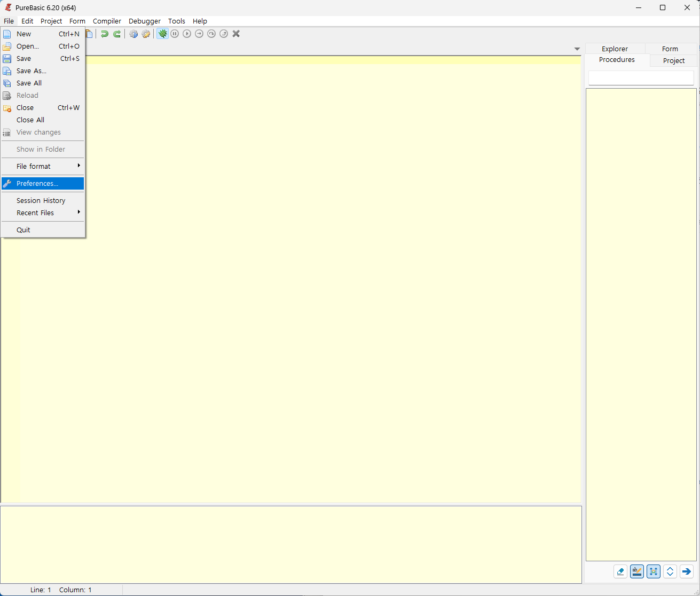
Task: Maximize the PureBasic window
Action: 663,7
